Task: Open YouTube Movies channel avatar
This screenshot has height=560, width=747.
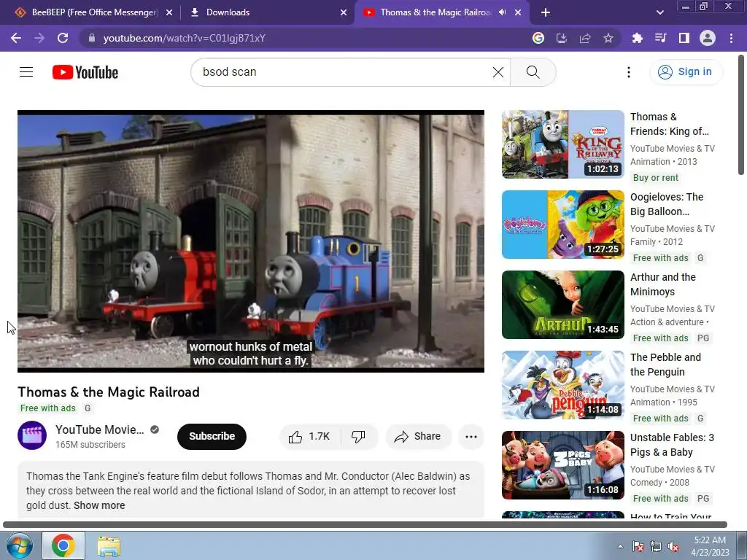Action: [32, 435]
